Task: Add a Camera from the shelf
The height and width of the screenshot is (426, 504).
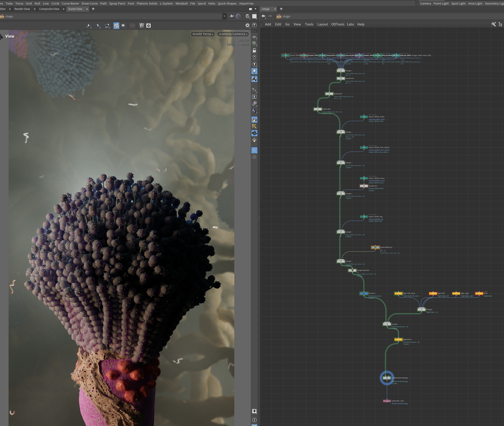Action: [x=425, y=3]
